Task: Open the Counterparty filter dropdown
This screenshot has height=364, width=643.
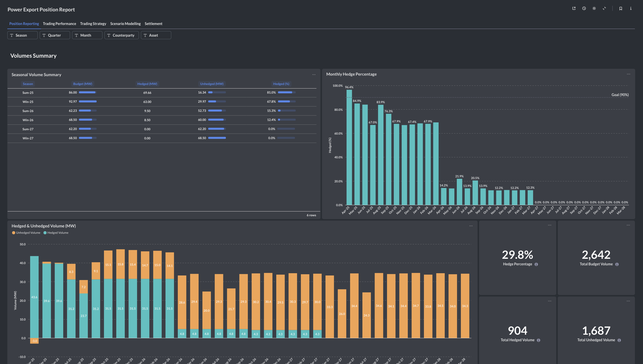Action: 121,35
